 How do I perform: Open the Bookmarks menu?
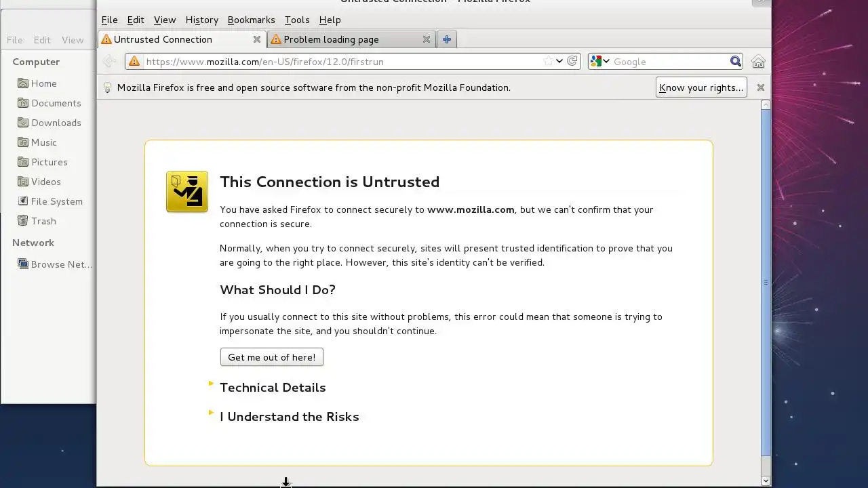pos(252,20)
